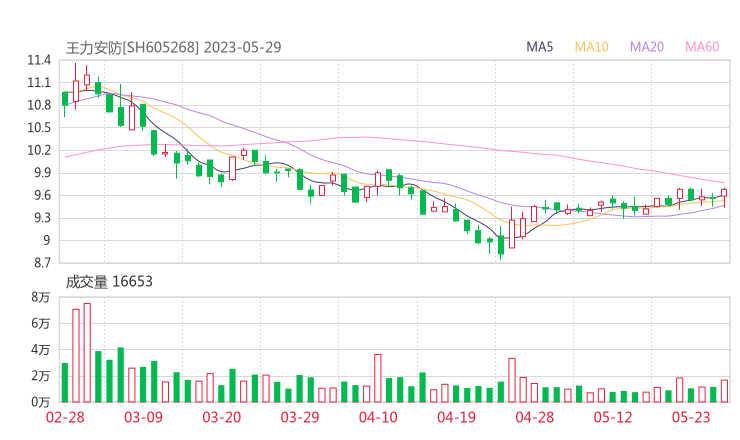
Task: Select the 05-12 date axis label
Action: [x=613, y=417]
